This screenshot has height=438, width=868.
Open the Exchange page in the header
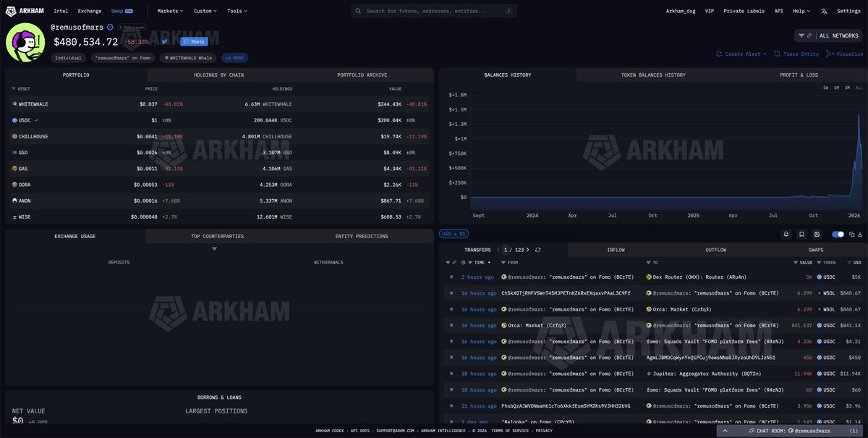click(x=90, y=11)
